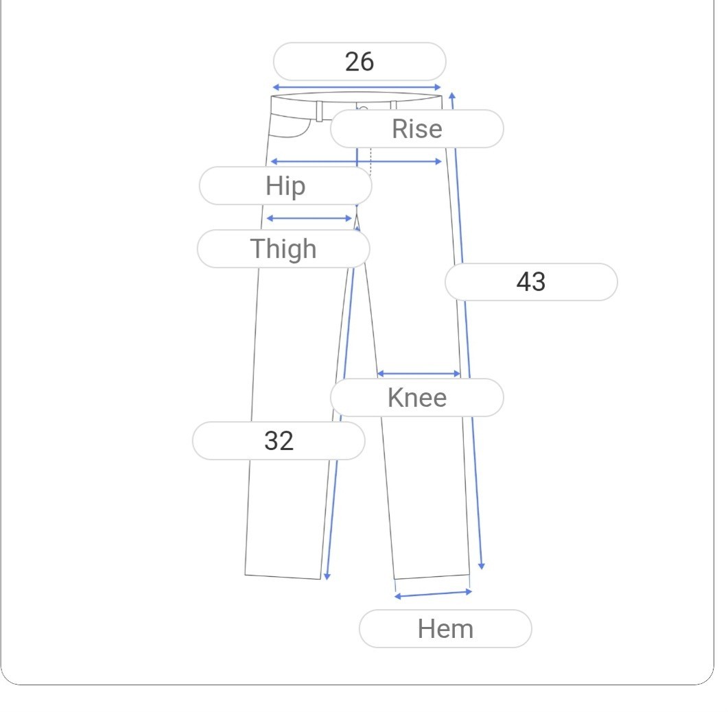Click the right pant leg hem
The height and width of the screenshot is (712, 728).
point(432,577)
